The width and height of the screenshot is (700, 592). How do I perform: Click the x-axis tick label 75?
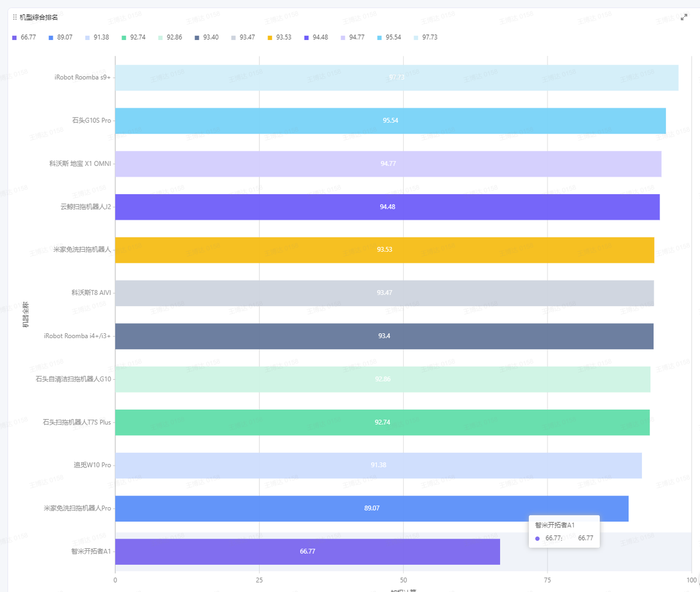(547, 580)
